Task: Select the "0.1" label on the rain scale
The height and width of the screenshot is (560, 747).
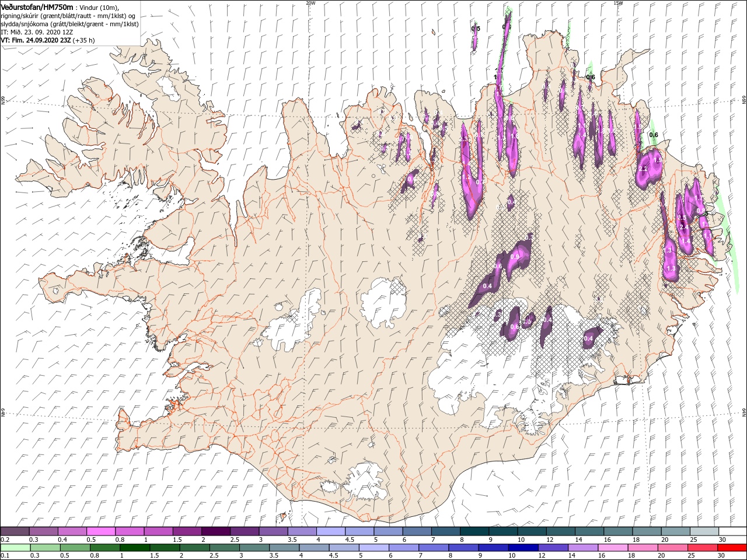Action: click(x=5, y=556)
